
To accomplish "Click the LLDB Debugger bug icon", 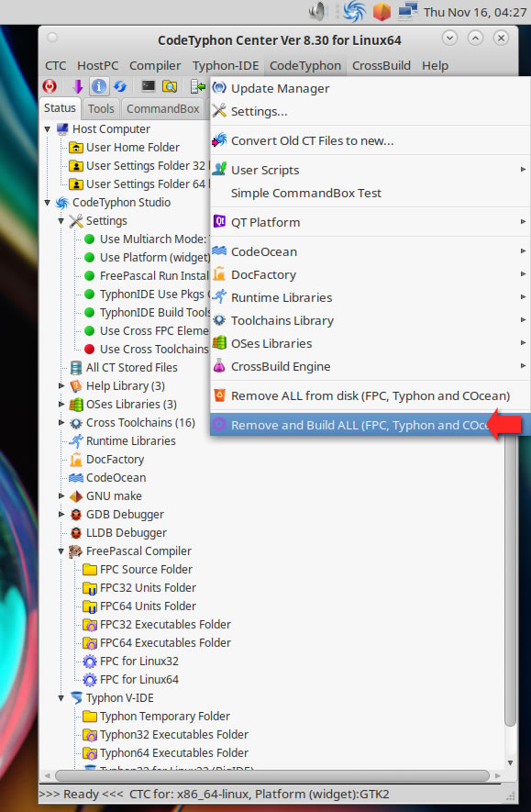I will coord(76,533).
